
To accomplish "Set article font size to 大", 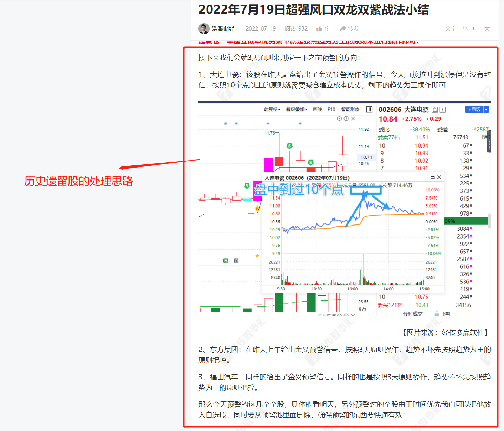I will click(487, 29).
